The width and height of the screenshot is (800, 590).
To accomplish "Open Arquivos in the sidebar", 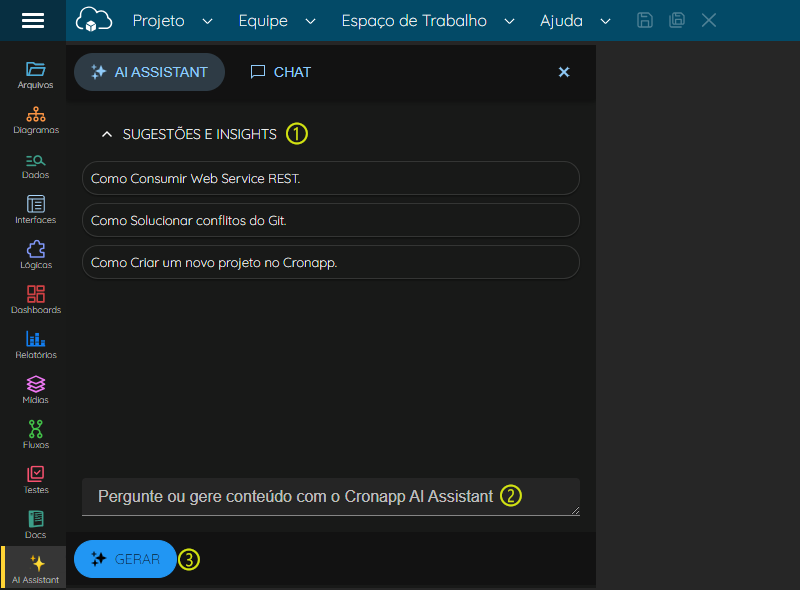I will tap(35, 75).
